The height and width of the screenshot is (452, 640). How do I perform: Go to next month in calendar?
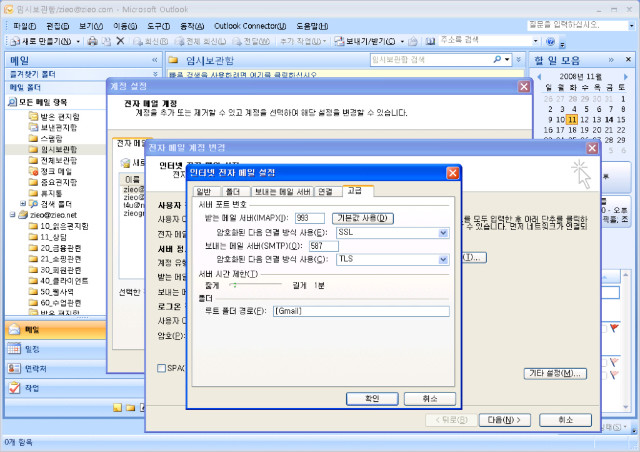click(625, 77)
